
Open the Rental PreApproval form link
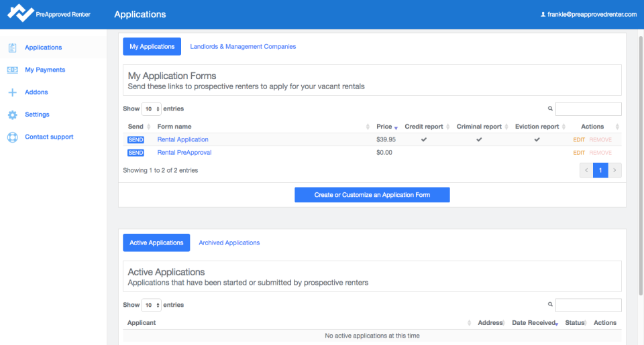point(184,153)
